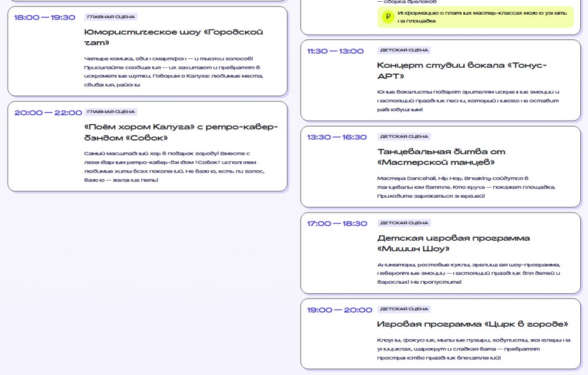Click the ДЕТСКАЯ СЦЕНА tag on the 17:00 event
588x375 pixels.
tap(405, 223)
